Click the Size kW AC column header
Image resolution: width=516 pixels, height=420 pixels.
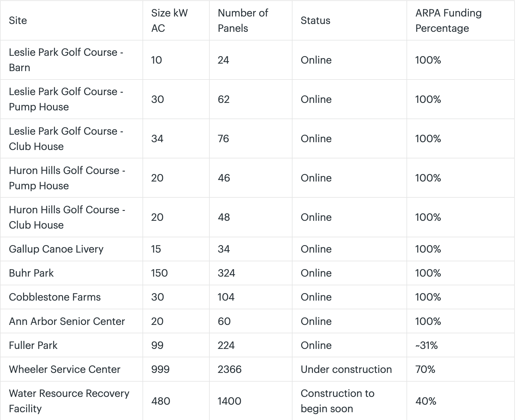pos(176,20)
